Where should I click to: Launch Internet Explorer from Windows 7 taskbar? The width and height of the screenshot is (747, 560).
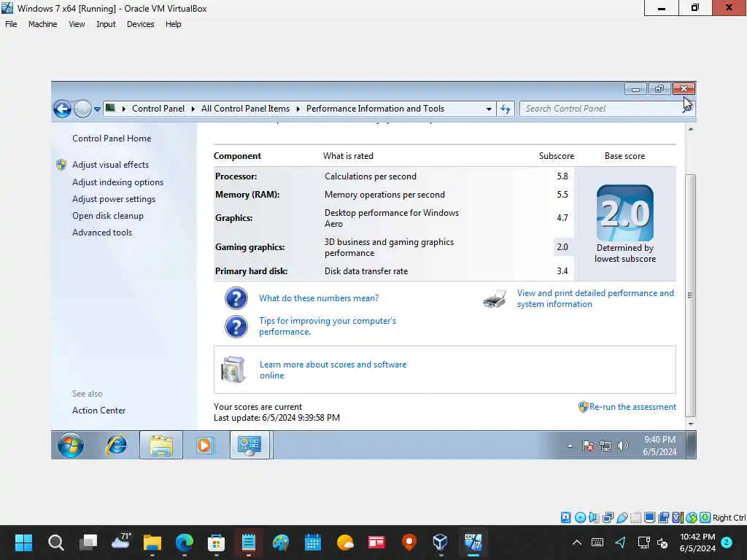click(x=116, y=446)
